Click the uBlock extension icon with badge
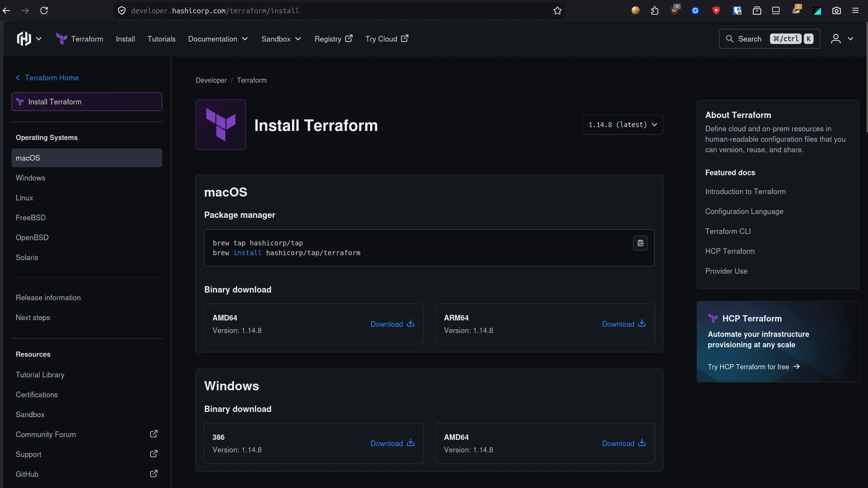The height and width of the screenshot is (488, 868). (x=675, y=10)
